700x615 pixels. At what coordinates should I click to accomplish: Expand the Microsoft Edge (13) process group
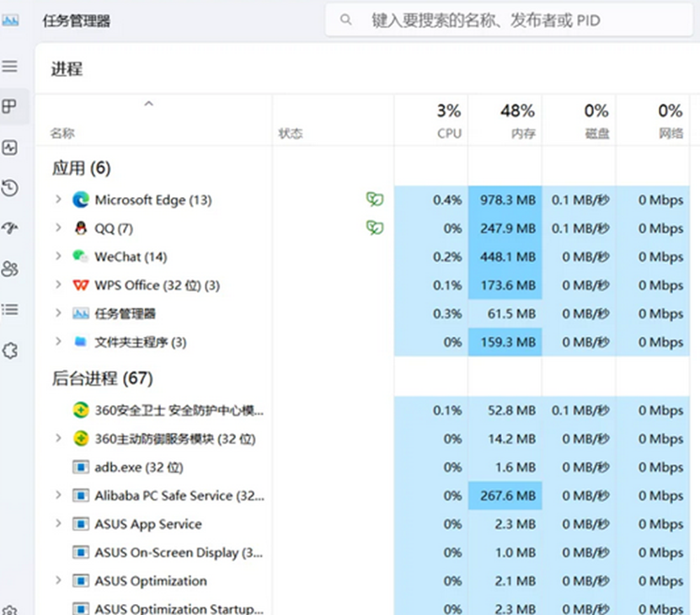pos(57,200)
